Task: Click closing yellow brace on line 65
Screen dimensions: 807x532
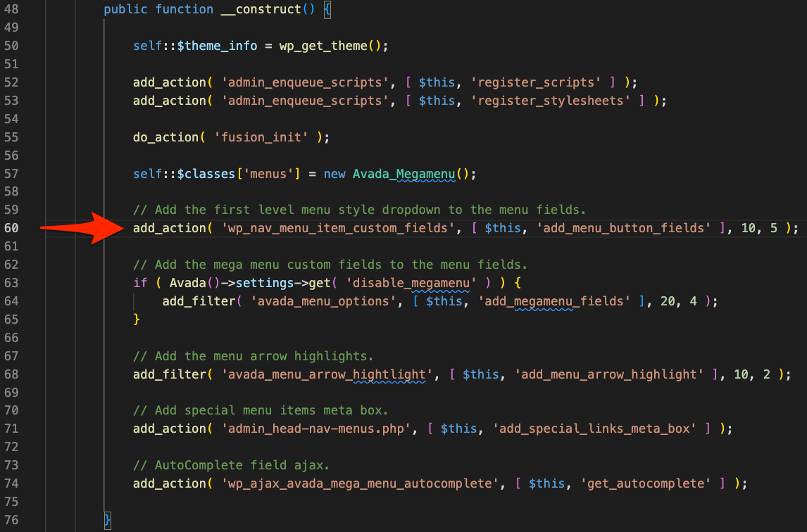Action: tap(137, 319)
